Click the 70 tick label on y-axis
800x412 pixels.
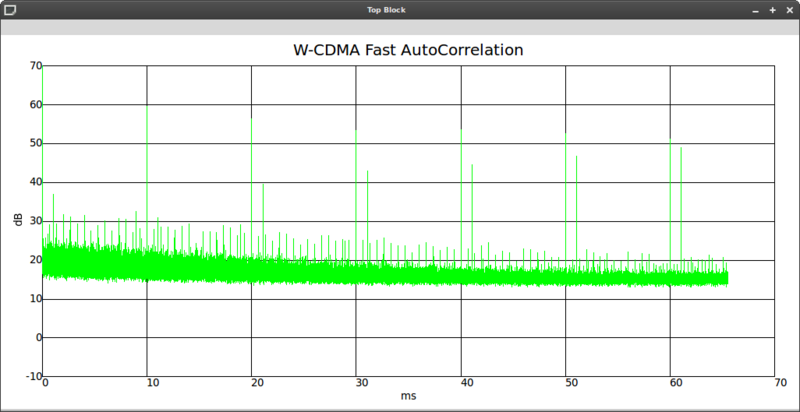click(35, 66)
